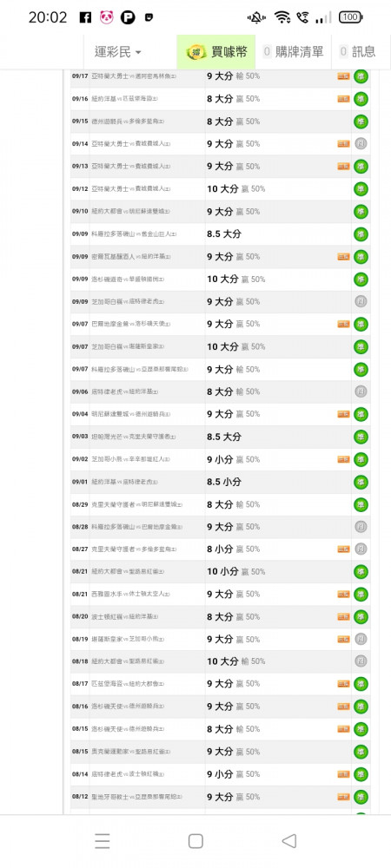Select the 8.5 小分 pick on 09/01
The height and width of the screenshot is (868, 391).
pos(224,482)
